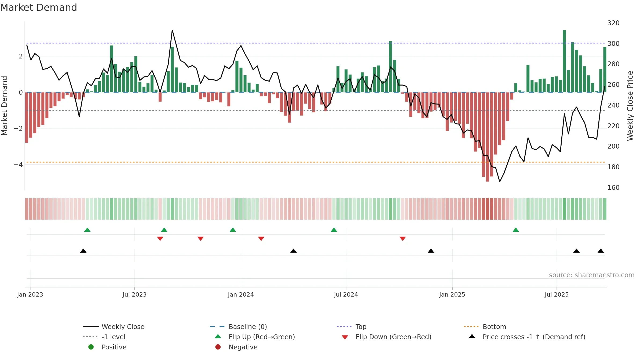Screen dimensions: 644x362
Task: Click the vertical Market Demand axis title
Action: coord(4,106)
